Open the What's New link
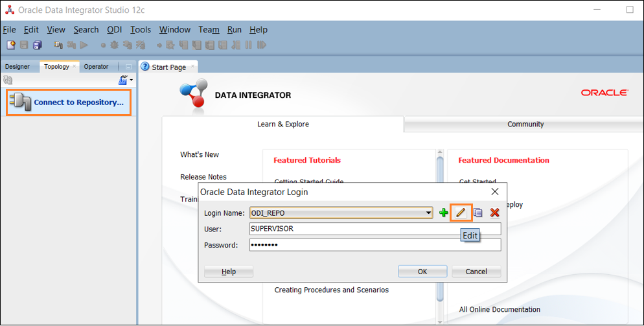 coord(200,154)
